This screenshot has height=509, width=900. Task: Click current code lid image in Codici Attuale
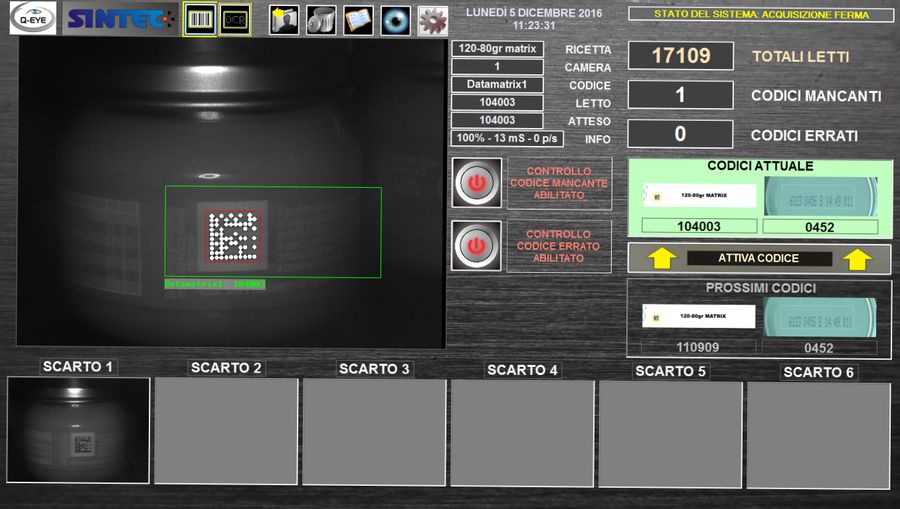click(821, 196)
